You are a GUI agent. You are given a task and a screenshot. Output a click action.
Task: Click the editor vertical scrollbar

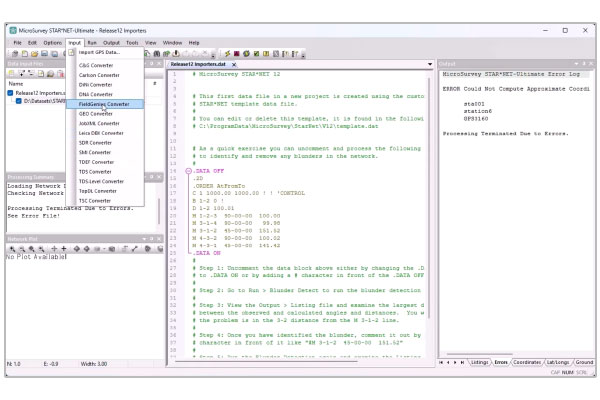[429, 197]
